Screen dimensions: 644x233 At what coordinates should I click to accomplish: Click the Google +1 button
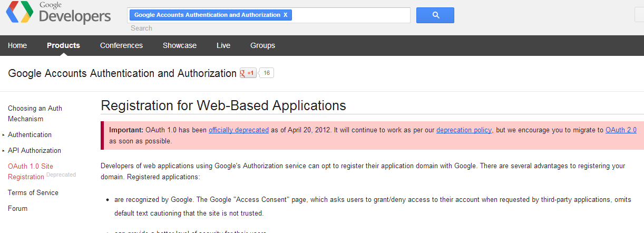click(248, 73)
